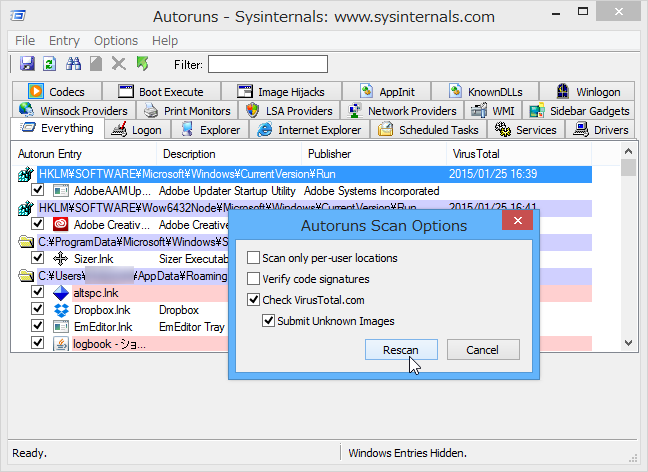The height and width of the screenshot is (472, 648).
Task: Click the Filter text field
Action: pos(268,64)
